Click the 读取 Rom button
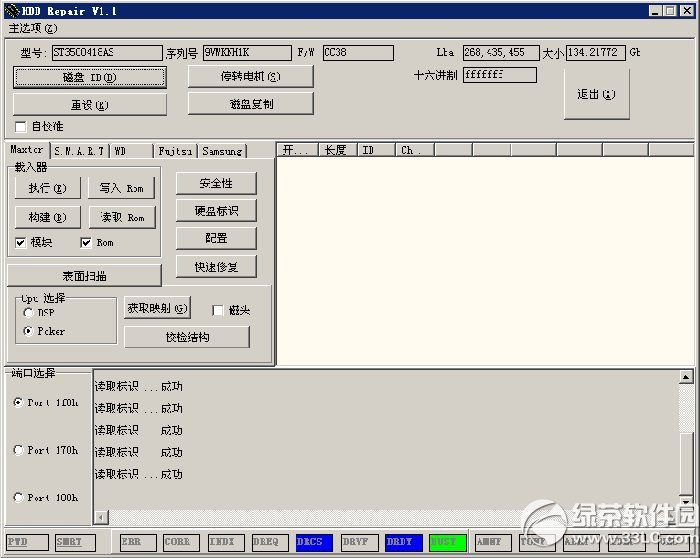This screenshot has width=700, height=558. point(122,217)
